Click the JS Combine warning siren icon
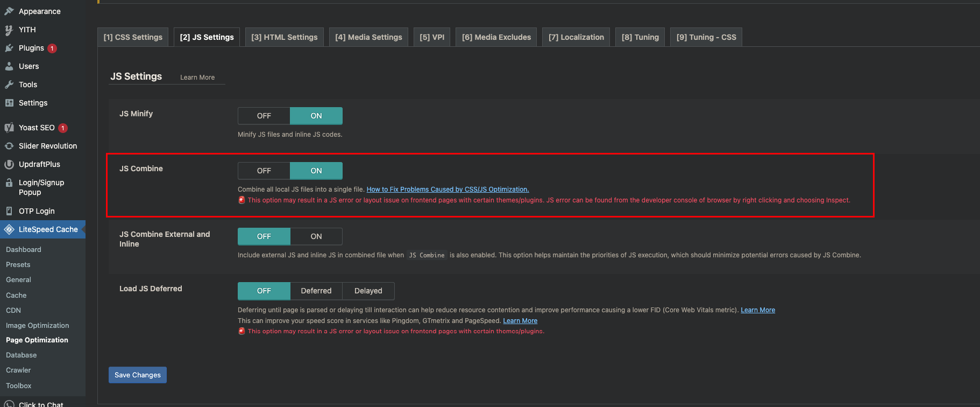980x407 pixels. pos(242,200)
